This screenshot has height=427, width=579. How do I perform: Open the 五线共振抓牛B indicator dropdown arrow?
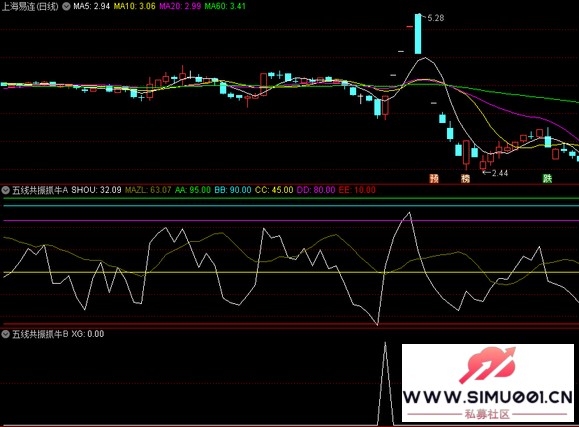pos(6,334)
